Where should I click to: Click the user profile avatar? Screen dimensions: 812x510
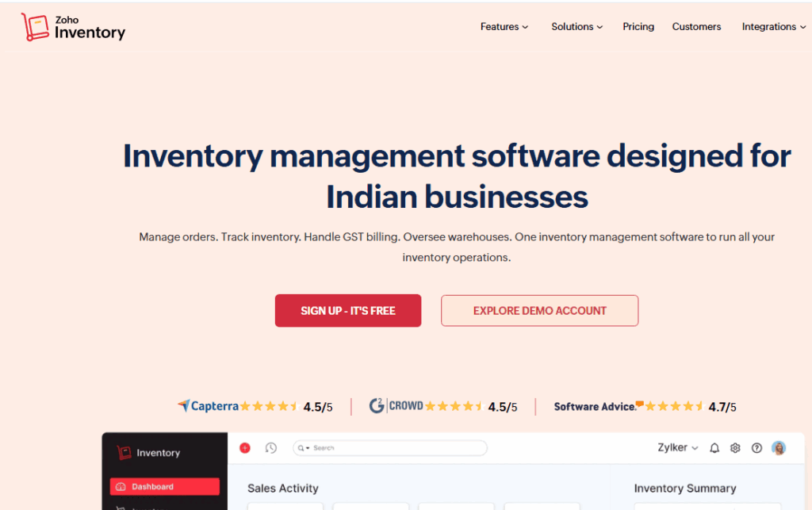[x=779, y=448]
